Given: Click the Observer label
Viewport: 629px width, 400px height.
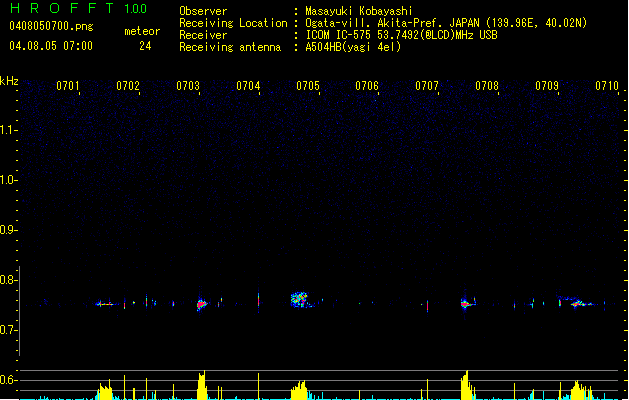Looking at the screenshot, I should pyautogui.click(x=203, y=11).
